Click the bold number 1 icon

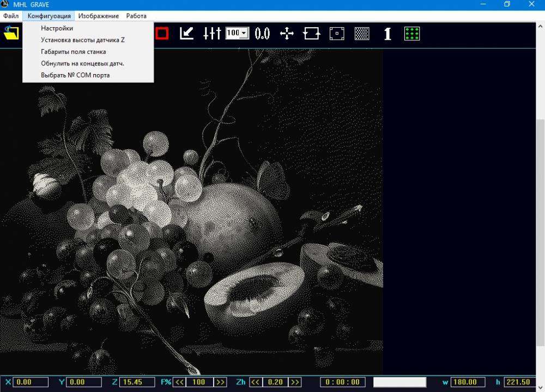pyautogui.click(x=387, y=34)
